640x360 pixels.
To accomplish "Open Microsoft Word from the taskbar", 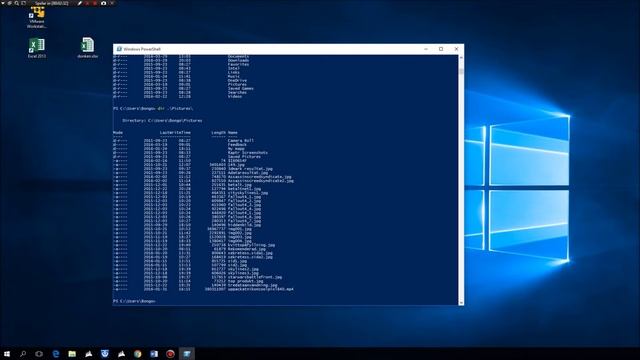I will [x=154, y=354].
